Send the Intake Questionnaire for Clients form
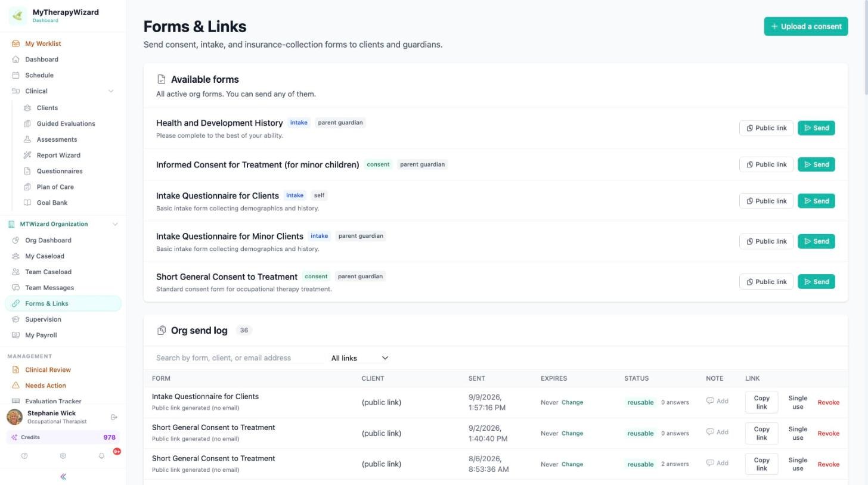This screenshot has width=868, height=485. [x=816, y=201]
